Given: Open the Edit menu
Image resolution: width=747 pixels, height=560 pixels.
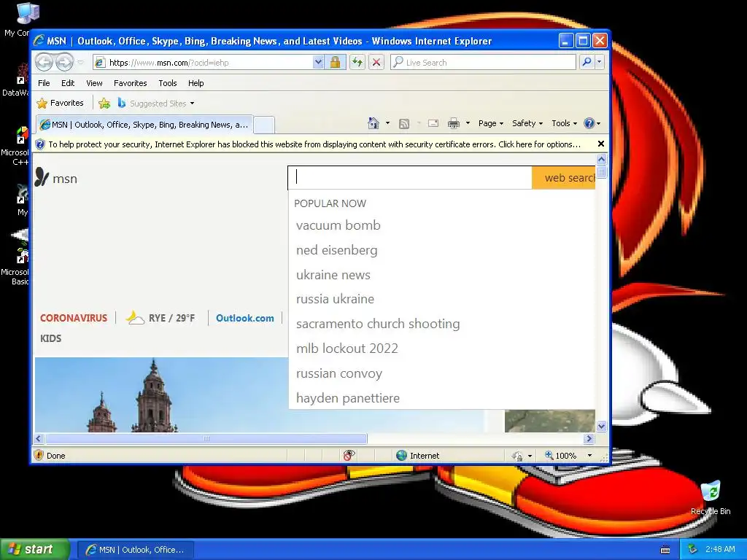Looking at the screenshot, I should pos(68,83).
